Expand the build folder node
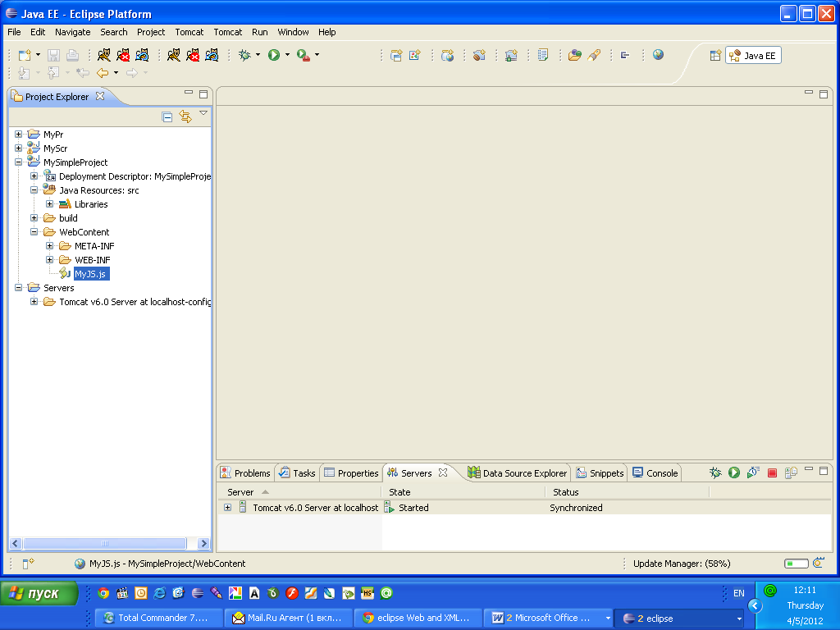 34,217
